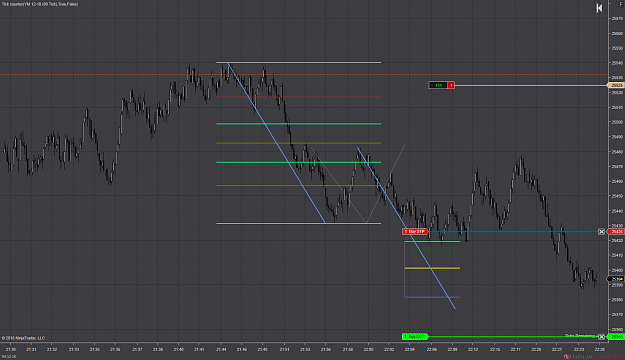
Task: Cancel the Buy STP order via its X
Action: coord(601,232)
